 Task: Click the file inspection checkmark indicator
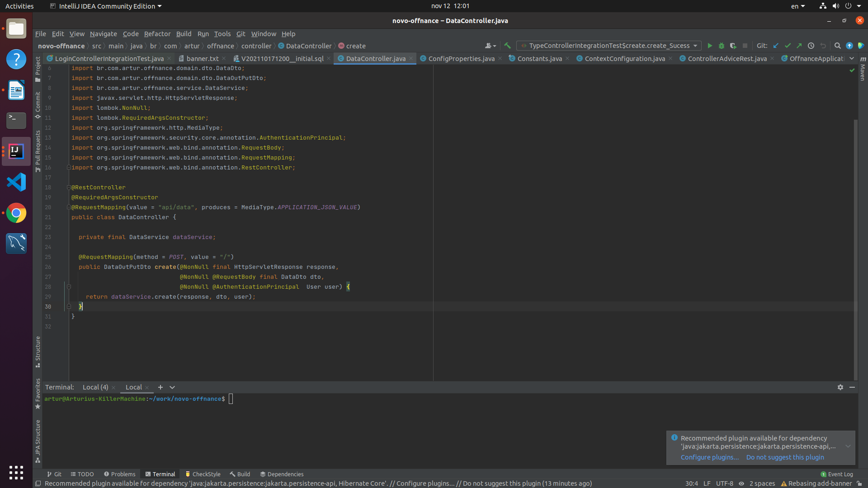[x=852, y=70]
